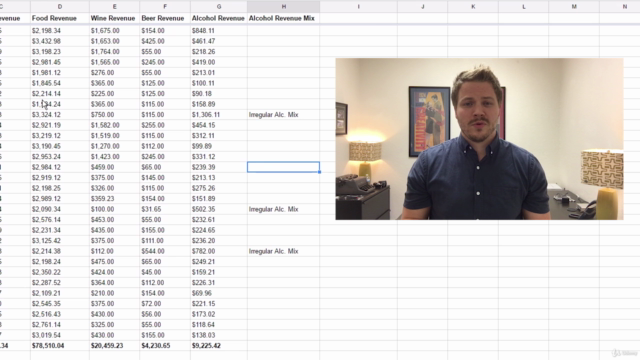This screenshot has height=360, width=640.
Task: Select beer revenue cell $255.00
Action: 165,125
